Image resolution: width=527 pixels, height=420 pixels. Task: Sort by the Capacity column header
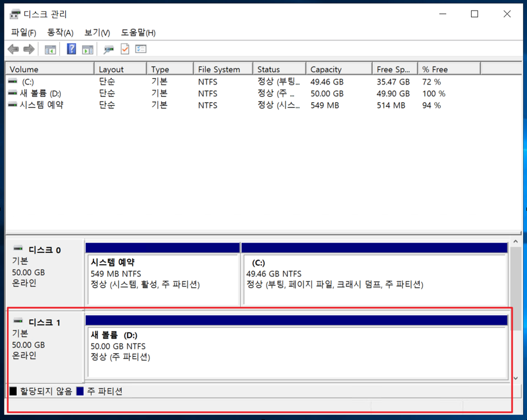point(339,69)
